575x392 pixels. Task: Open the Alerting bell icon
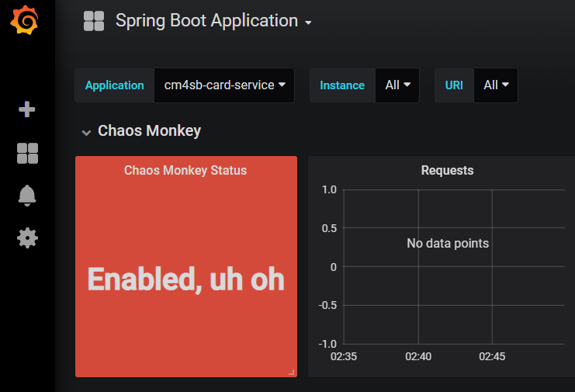coord(27,196)
